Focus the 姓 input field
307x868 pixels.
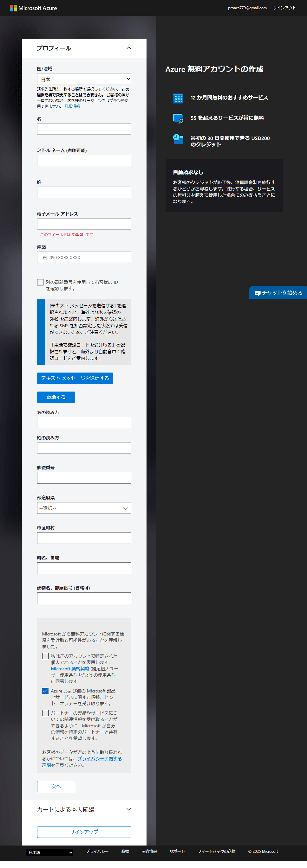pyautogui.click(x=84, y=192)
